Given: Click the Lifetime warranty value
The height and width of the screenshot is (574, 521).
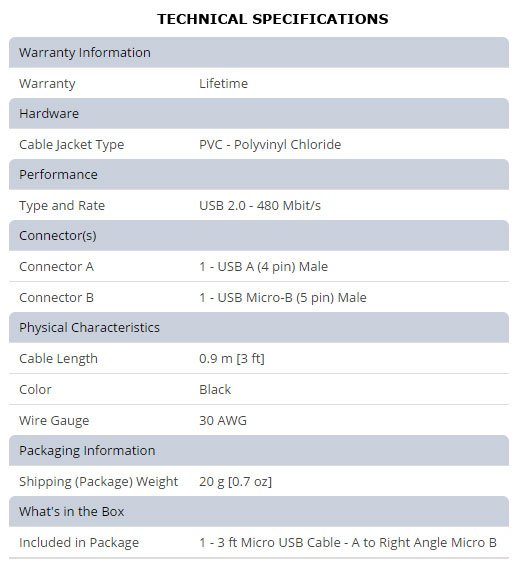Looking at the screenshot, I should coord(223,83).
